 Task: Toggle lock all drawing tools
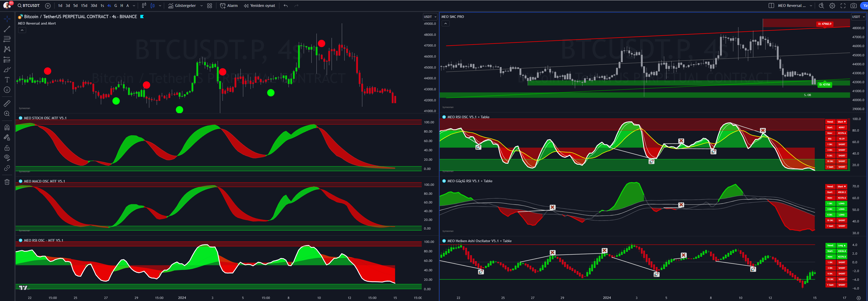tap(7, 148)
